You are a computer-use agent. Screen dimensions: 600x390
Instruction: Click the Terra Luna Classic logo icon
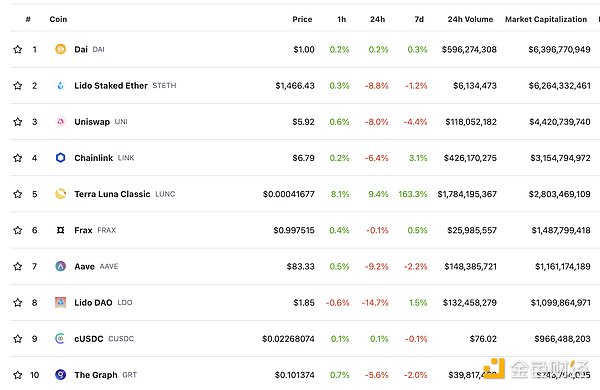pos(60,194)
